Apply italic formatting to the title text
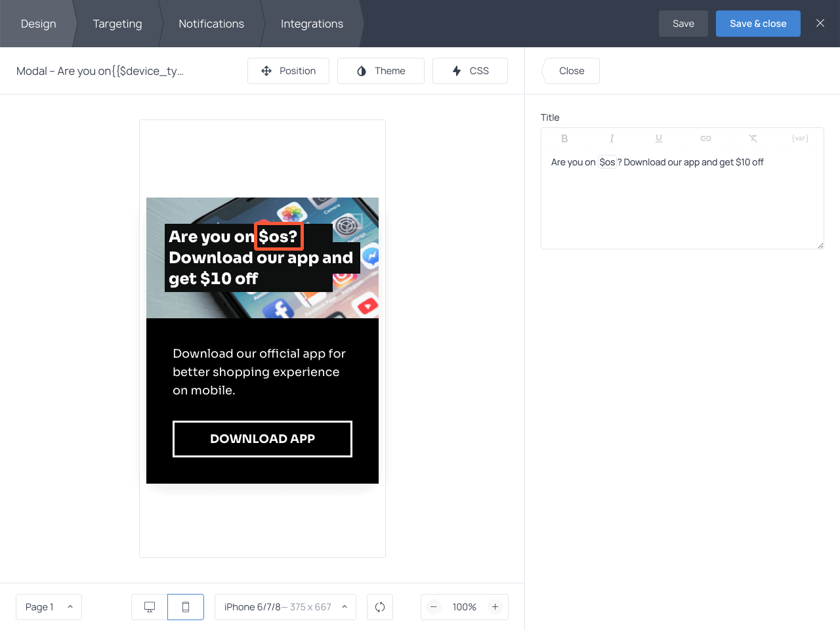Image resolution: width=840 pixels, height=630 pixels. click(612, 138)
